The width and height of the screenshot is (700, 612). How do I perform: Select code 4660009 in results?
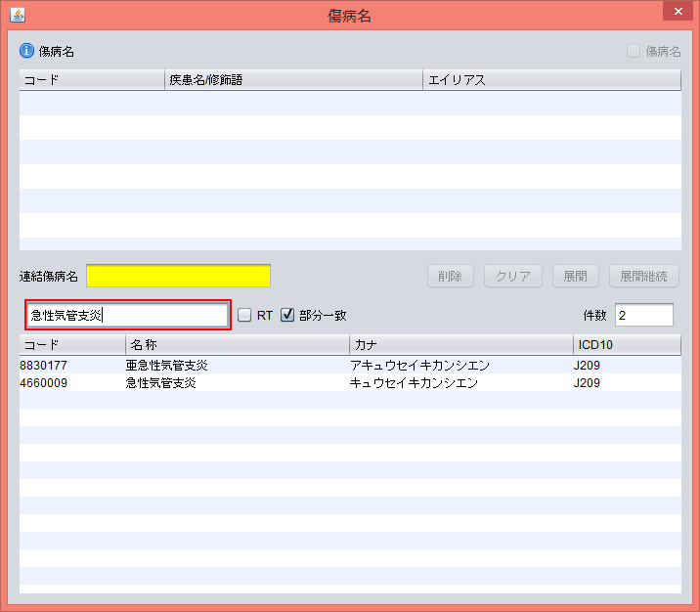(43, 382)
